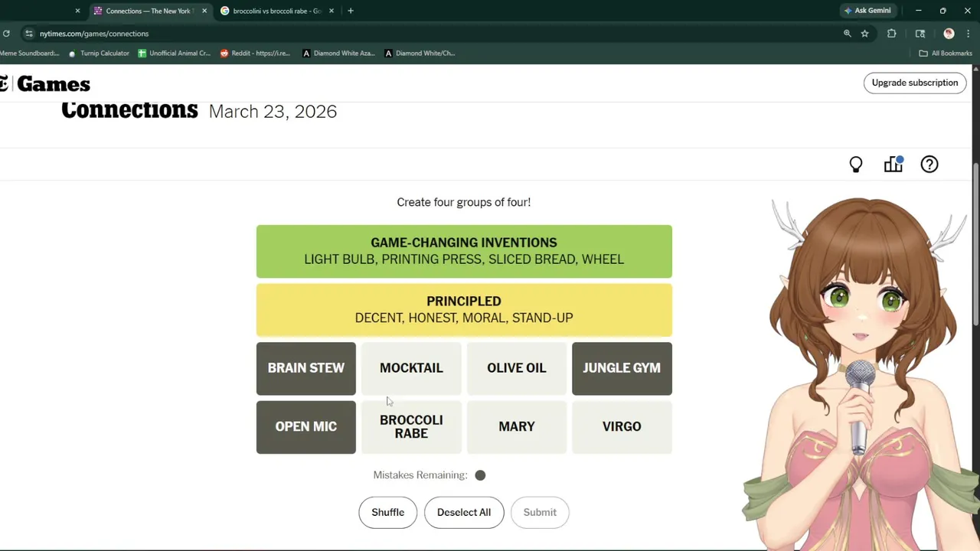The width and height of the screenshot is (980, 551).
Task: Open the Turnip Calculator bookmark
Action: [99, 54]
